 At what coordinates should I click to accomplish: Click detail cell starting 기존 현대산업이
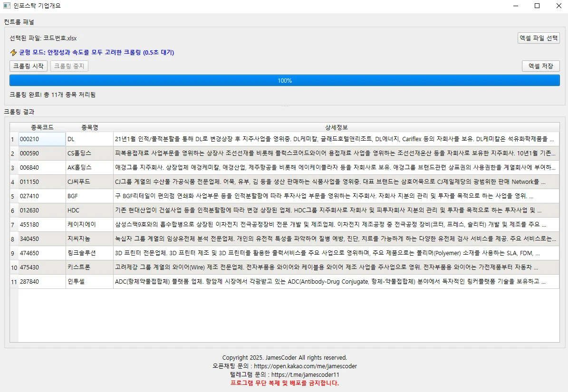pos(336,210)
